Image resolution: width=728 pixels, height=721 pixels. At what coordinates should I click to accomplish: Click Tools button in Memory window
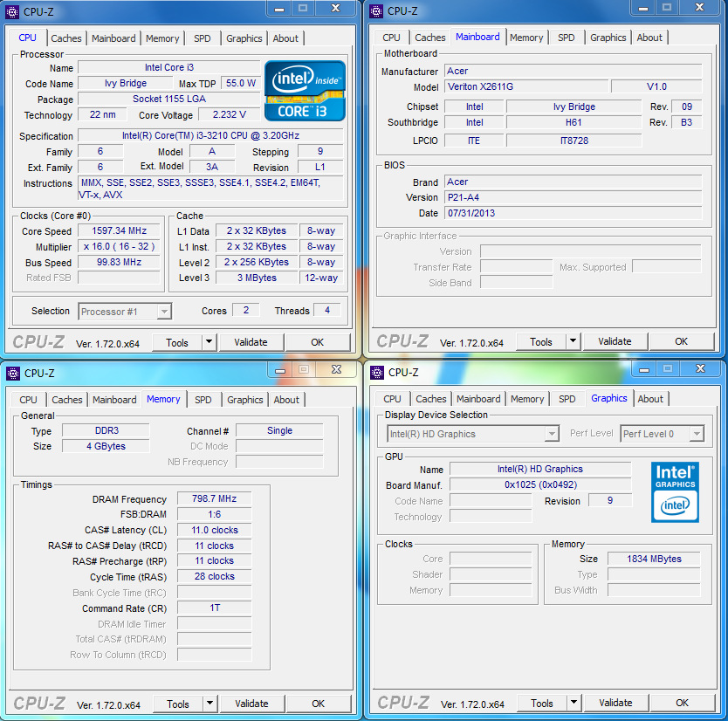point(178,704)
